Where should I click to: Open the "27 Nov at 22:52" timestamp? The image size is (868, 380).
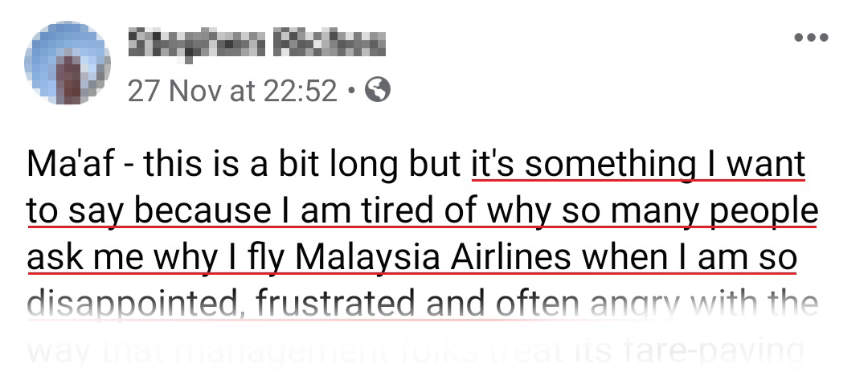(x=232, y=92)
